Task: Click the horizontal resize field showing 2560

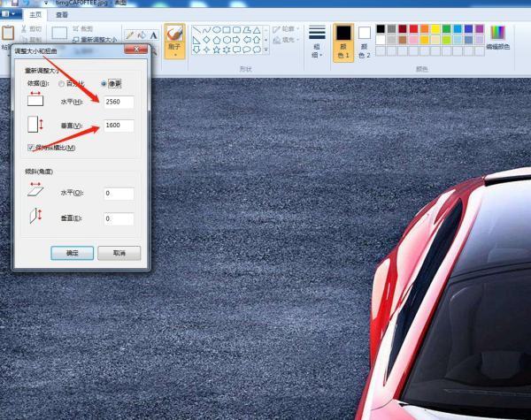Action: (x=118, y=102)
